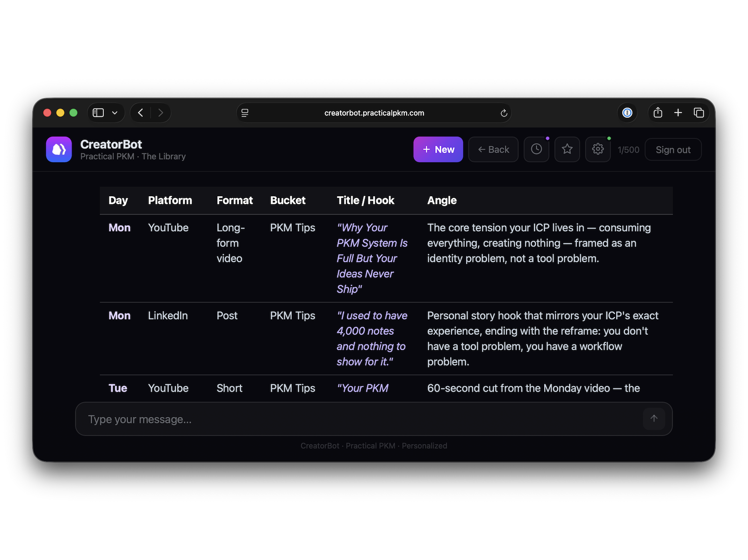The image size is (748, 560).
Task: Click the CreatorBot logo icon
Action: [59, 150]
